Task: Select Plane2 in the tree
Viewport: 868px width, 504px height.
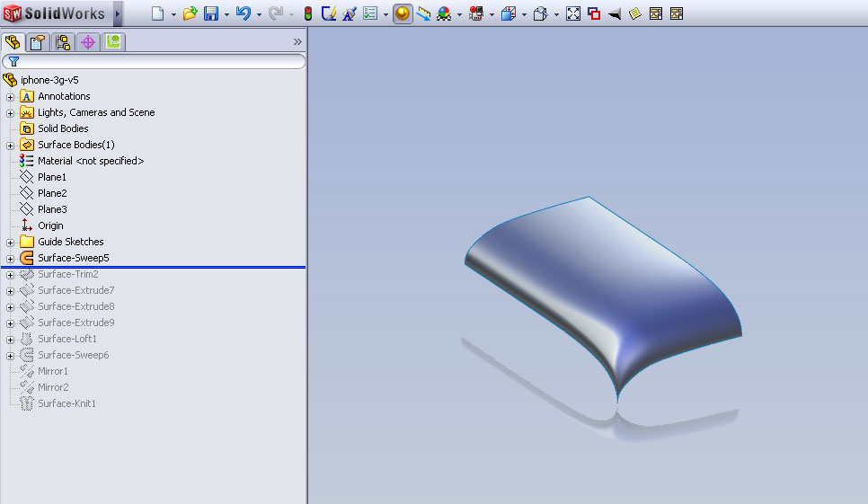Action: pyautogui.click(x=52, y=193)
